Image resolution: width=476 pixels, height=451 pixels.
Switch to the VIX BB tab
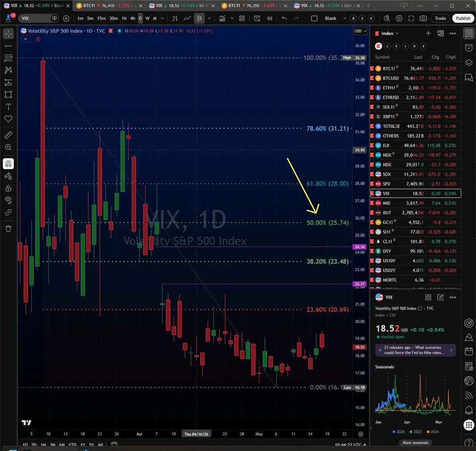click(x=181, y=6)
